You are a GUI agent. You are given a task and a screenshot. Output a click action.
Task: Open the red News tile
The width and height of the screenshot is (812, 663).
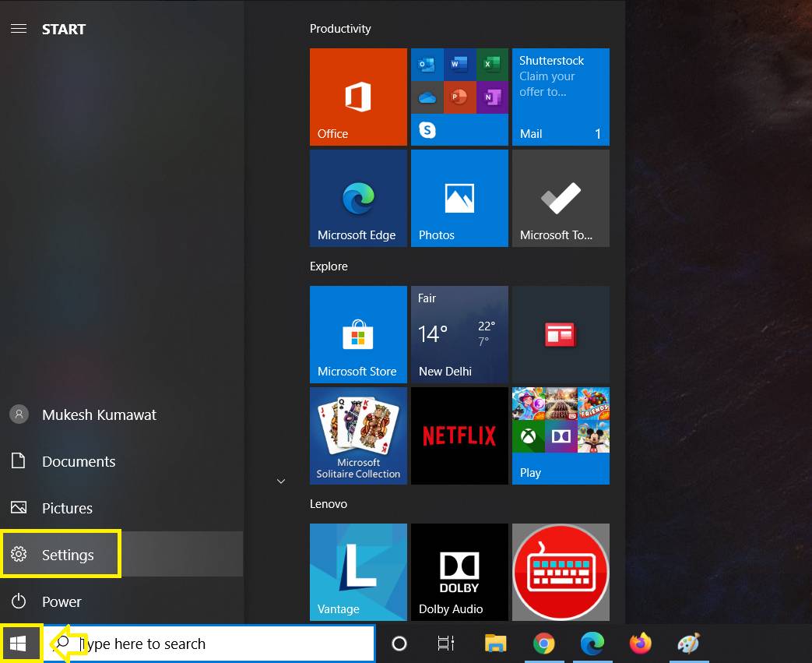tap(561, 334)
